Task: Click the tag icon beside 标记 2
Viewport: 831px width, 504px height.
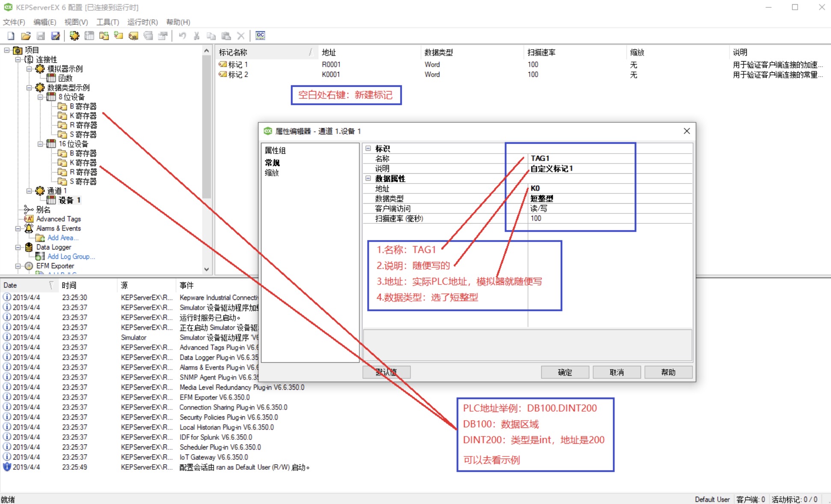Action: click(223, 74)
